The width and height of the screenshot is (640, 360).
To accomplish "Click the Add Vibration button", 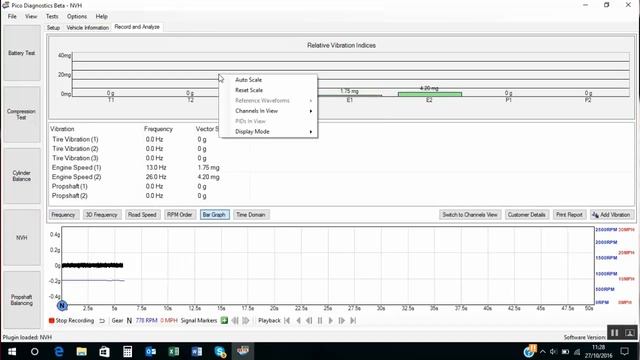I will (x=611, y=215).
